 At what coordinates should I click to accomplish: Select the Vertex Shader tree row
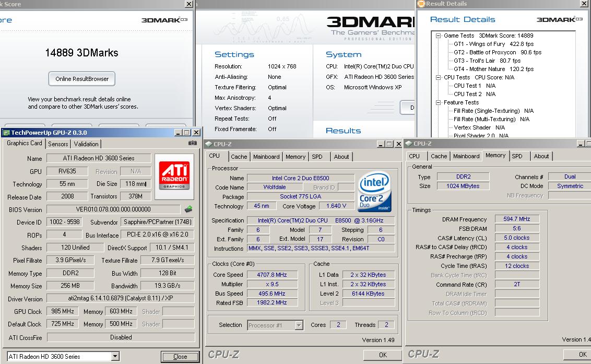(479, 127)
